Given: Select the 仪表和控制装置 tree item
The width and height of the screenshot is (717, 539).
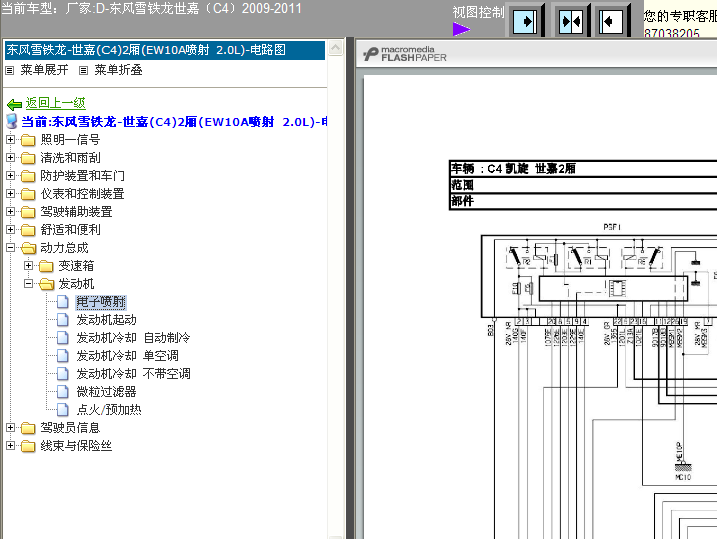Looking at the screenshot, I should coord(82,193).
